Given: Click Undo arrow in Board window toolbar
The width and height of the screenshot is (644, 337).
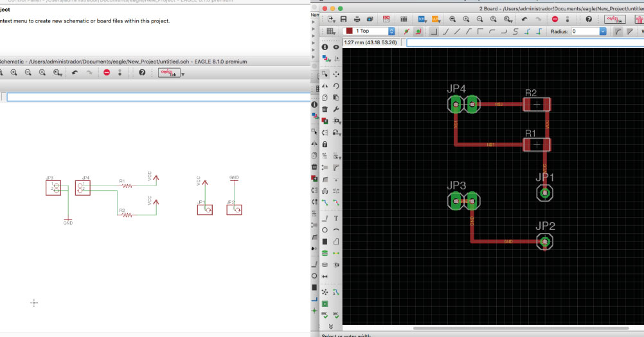Looking at the screenshot, I should (x=524, y=19).
